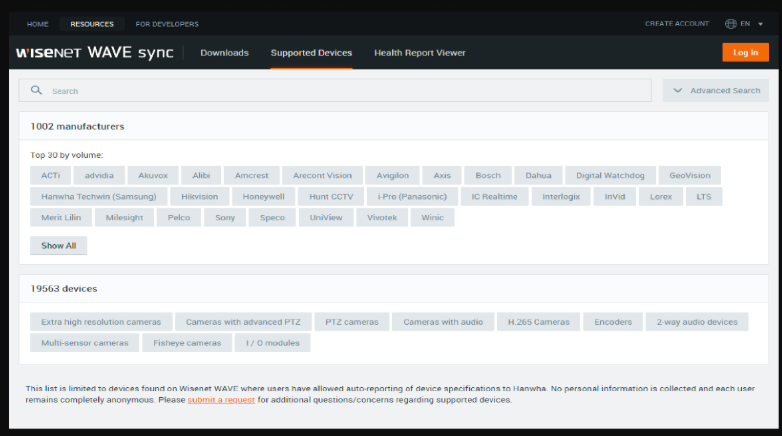Open the For Developers menu item
This screenshot has height=436, width=782.
167,24
